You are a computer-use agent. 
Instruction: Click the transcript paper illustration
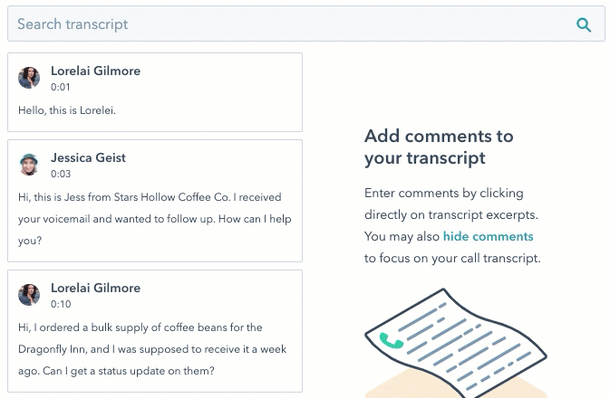tap(456, 344)
